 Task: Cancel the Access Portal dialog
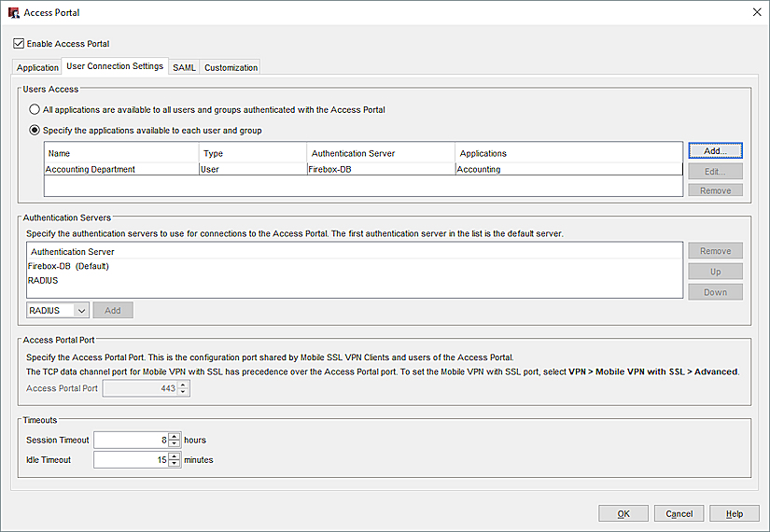point(679,513)
